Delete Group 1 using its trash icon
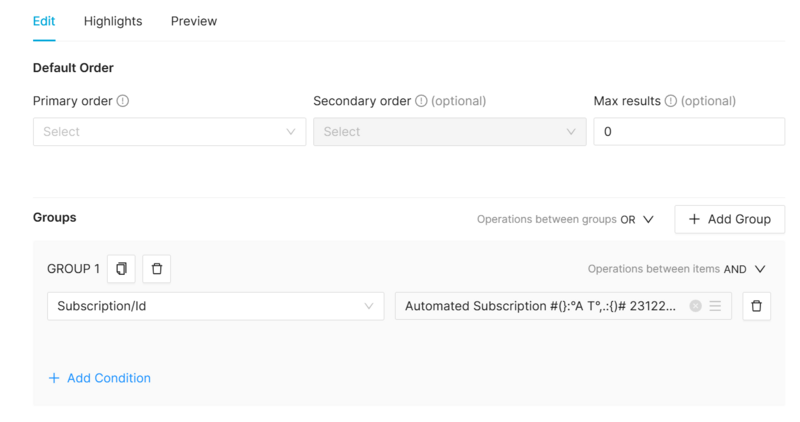800x422 pixels. click(x=157, y=269)
